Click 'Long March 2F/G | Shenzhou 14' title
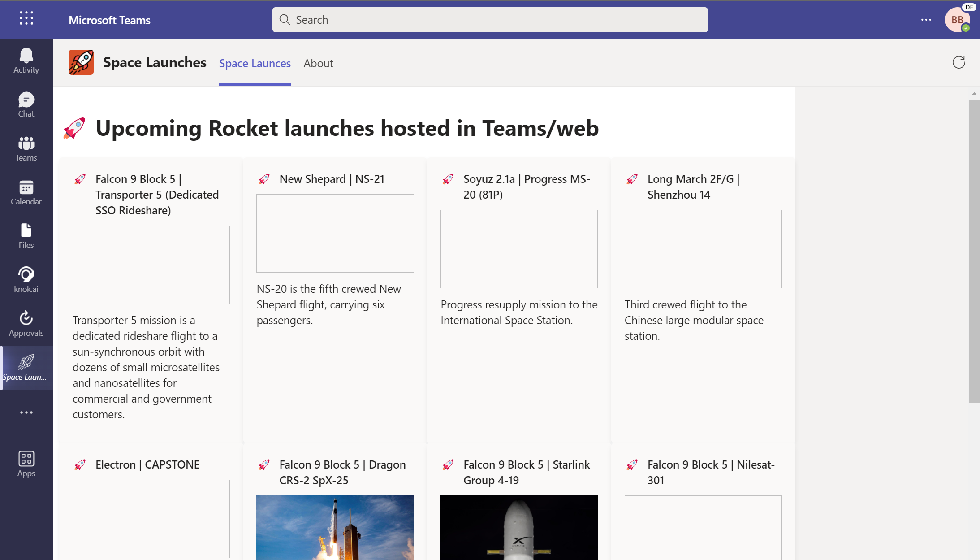The width and height of the screenshot is (980, 560). coord(693,187)
